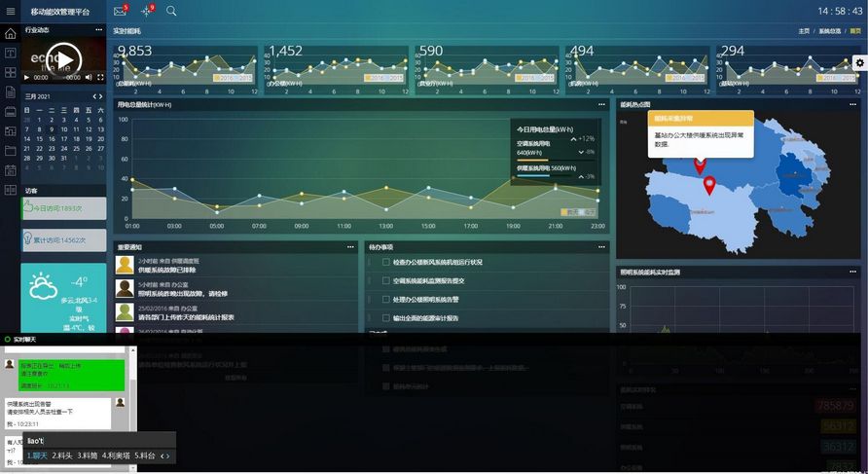The width and height of the screenshot is (868, 474).
Task: Open the card panel sidebar icon
Action: pyautogui.click(x=10, y=111)
